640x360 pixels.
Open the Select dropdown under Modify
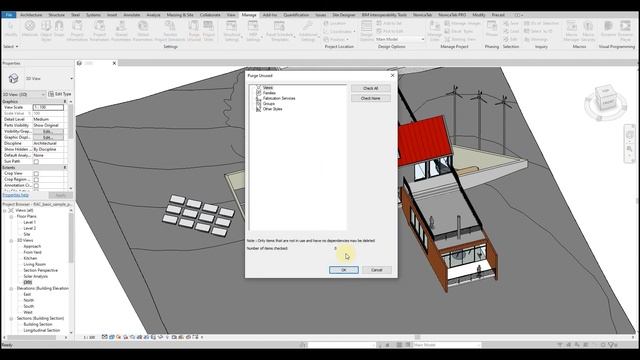11,47
